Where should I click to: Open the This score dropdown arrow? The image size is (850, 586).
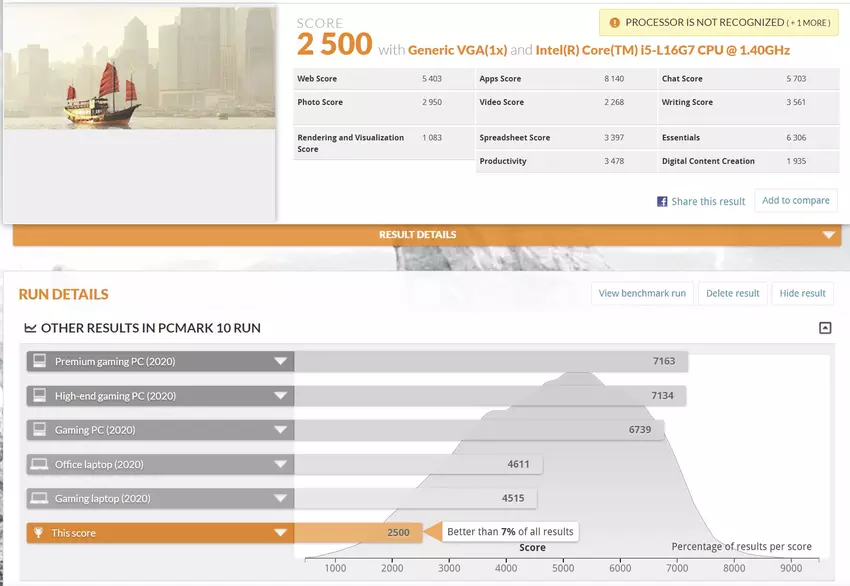tap(281, 533)
